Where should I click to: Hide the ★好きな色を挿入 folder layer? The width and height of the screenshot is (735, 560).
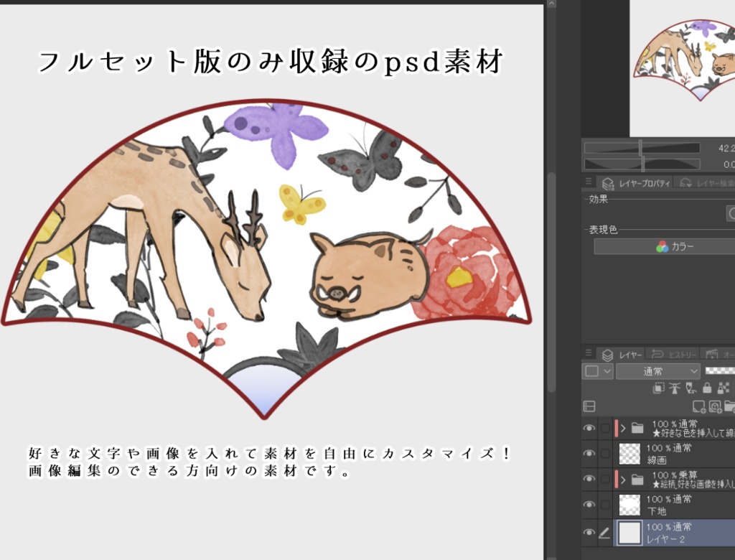(589, 428)
